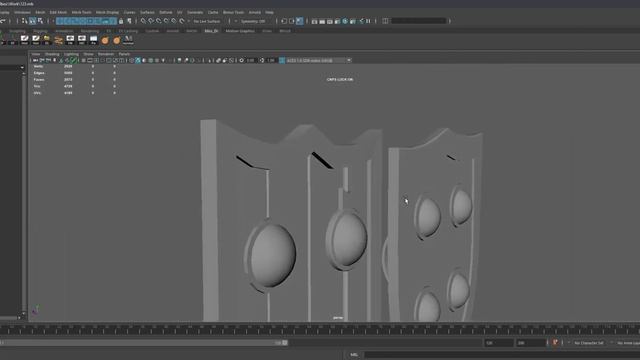Open the viewport Shading menu
This screenshot has width=640, height=360.
pyautogui.click(x=52, y=54)
